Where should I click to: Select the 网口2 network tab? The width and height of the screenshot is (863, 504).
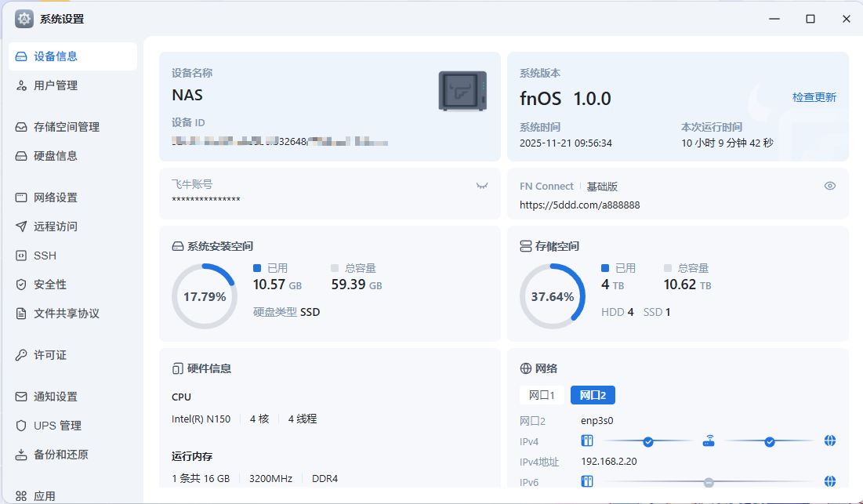coord(593,395)
